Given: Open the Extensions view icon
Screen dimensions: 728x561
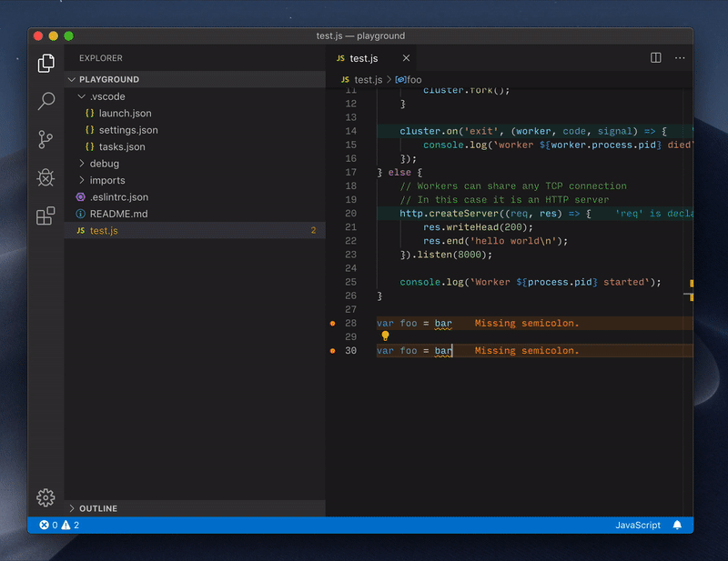Looking at the screenshot, I should pos(45,215).
